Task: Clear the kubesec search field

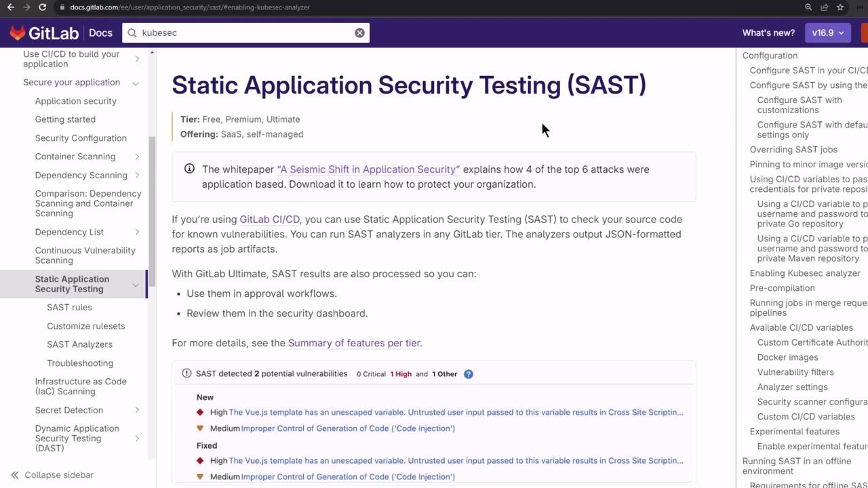Action: click(x=359, y=33)
